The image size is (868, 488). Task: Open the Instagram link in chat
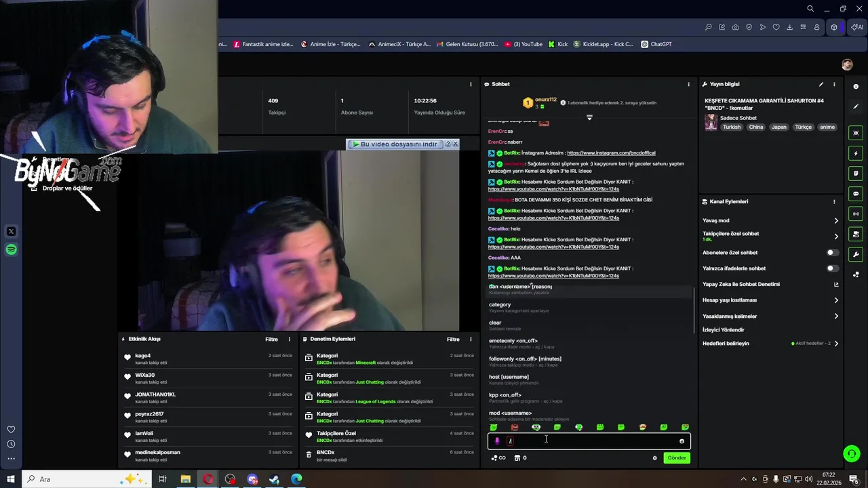click(611, 153)
